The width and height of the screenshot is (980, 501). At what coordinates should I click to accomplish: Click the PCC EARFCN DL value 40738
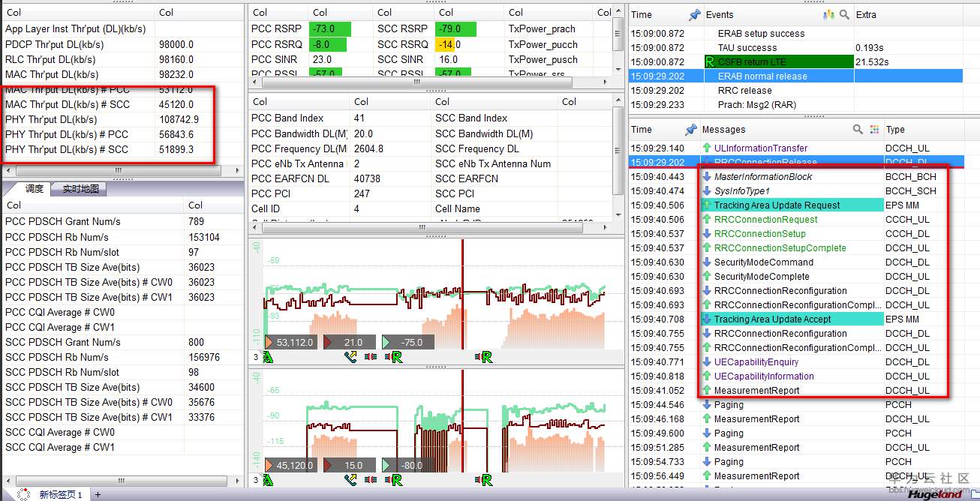point(366,178)
